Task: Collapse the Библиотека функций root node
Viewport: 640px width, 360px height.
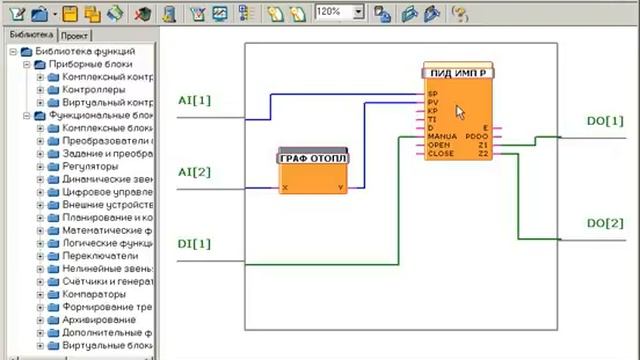Action: 13,52
